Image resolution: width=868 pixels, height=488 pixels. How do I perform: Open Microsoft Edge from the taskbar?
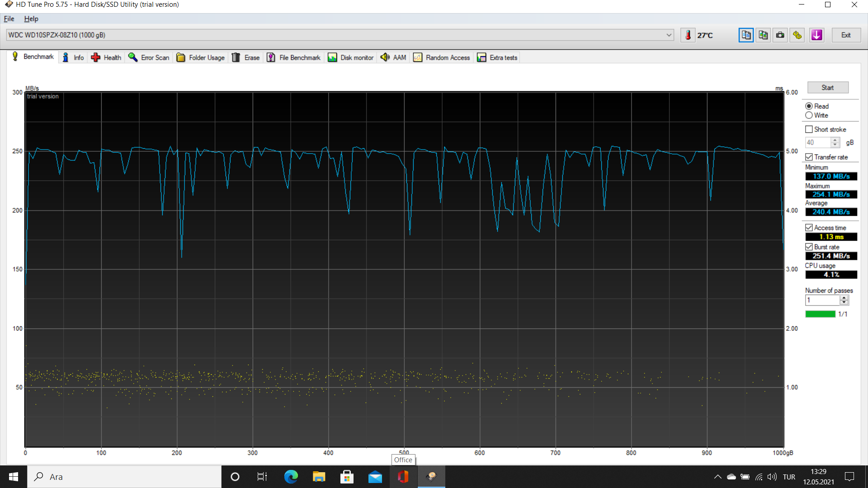(291, 477)
